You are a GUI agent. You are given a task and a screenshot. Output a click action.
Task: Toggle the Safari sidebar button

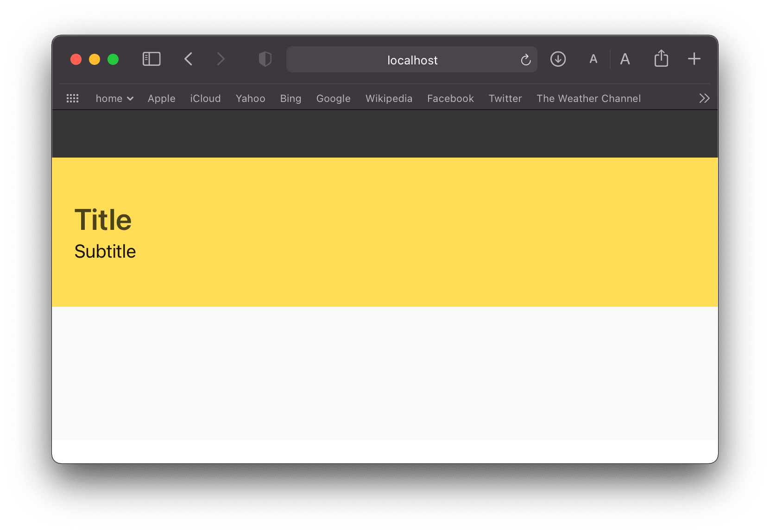pos(151,59)
